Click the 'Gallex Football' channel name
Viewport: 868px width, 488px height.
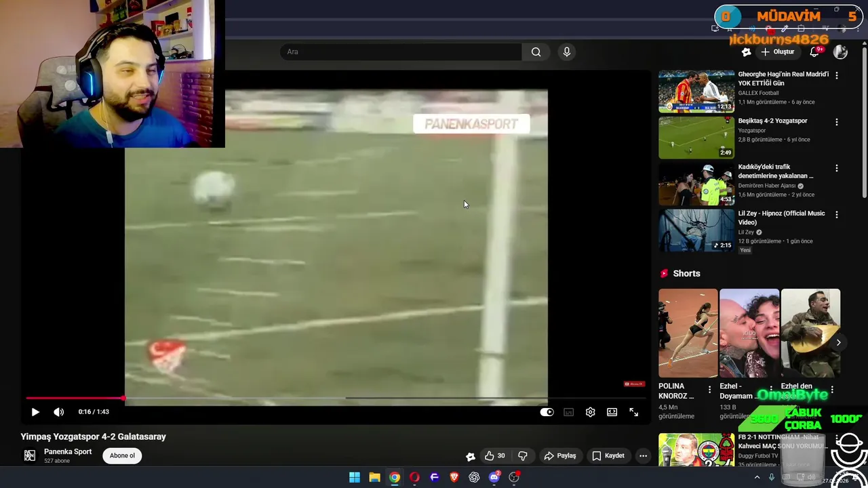pyautogui.click(x=758, y=93)
